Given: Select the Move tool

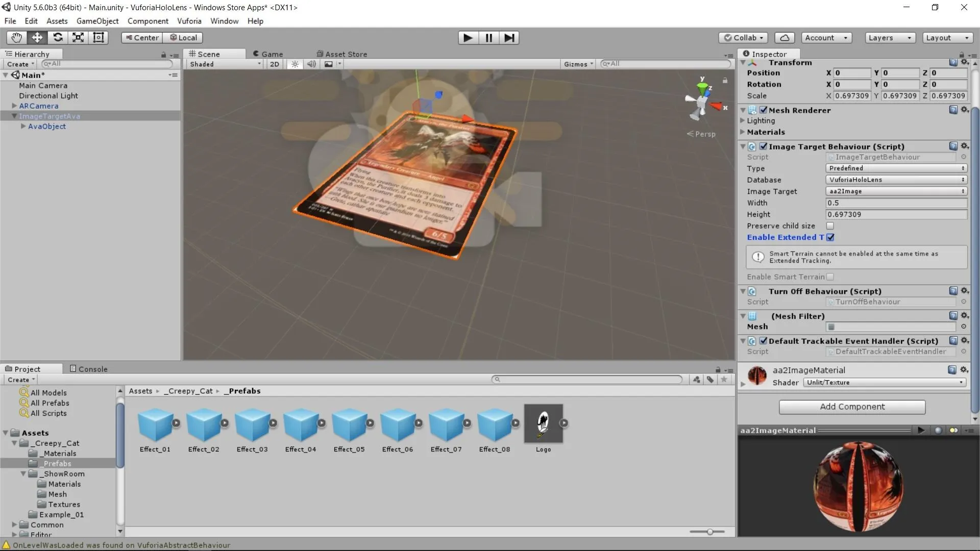Looking at the screenshot, I should [37, 37].
